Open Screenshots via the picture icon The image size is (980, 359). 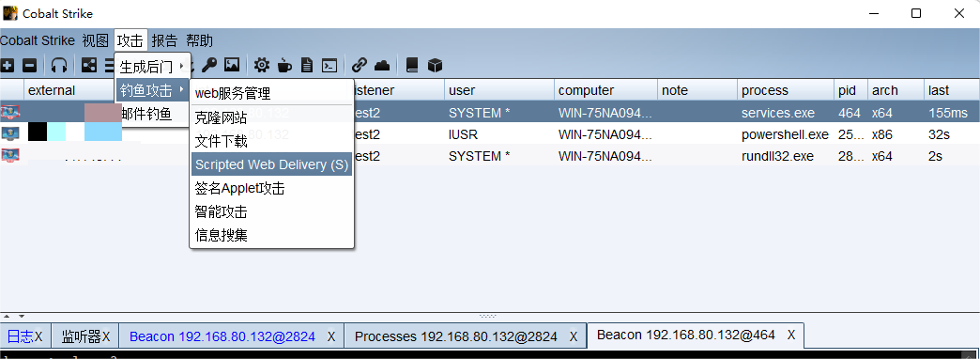(232, 65)
